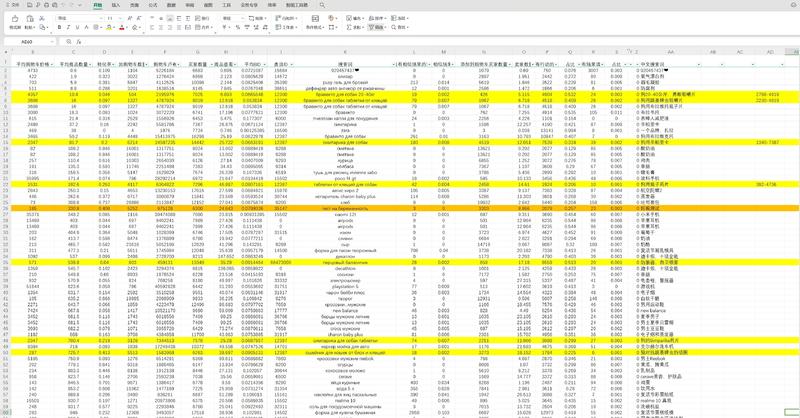This screenshot has height=418, width=800.
Task: Open the 数据 ribbon tab
Action: point(171,5)
